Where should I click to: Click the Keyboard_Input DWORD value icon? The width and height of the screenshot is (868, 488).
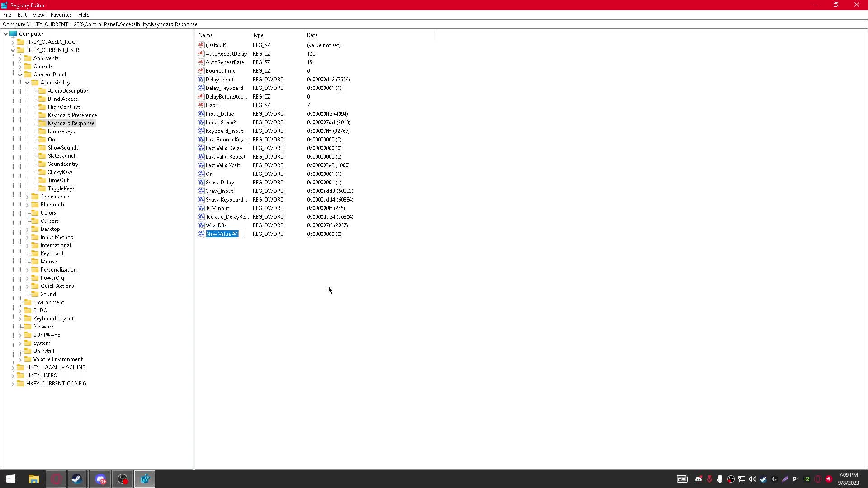[x=201, y=131]
